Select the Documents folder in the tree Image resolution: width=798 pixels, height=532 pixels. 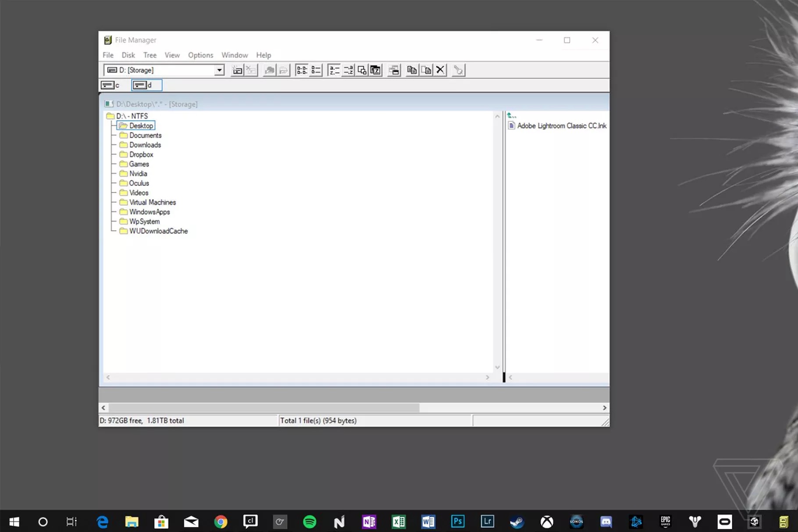pos(145,135)
